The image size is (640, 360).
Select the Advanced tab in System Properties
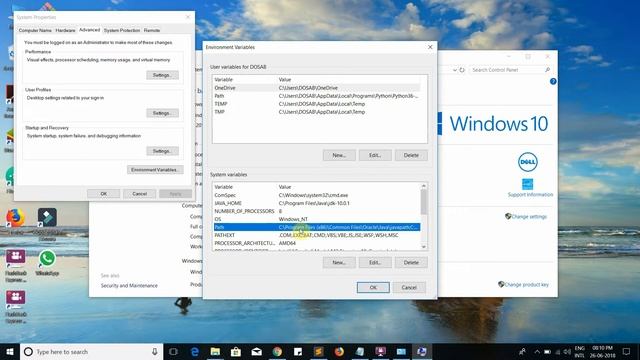click(x=89, y=30)
